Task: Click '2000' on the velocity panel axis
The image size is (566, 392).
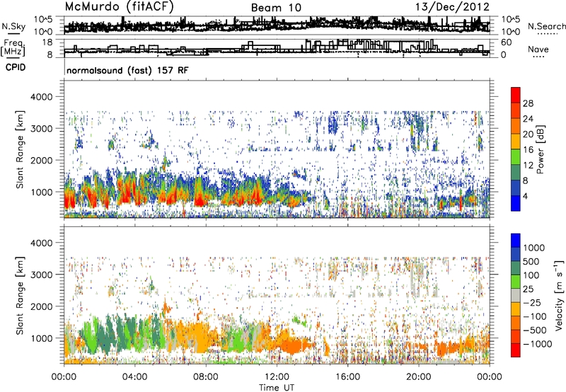Action: [41, 306]
